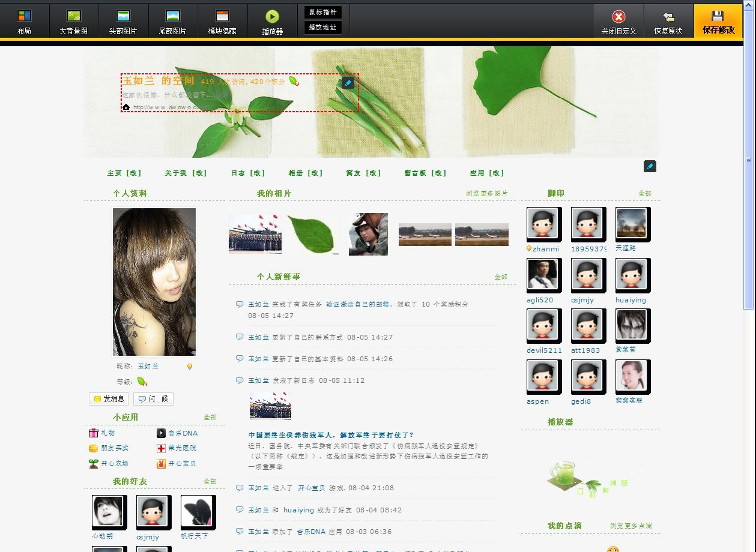Open the 留言板 navigation tab
This screenshot has width=756, height=552.
[x=416, y=173]
